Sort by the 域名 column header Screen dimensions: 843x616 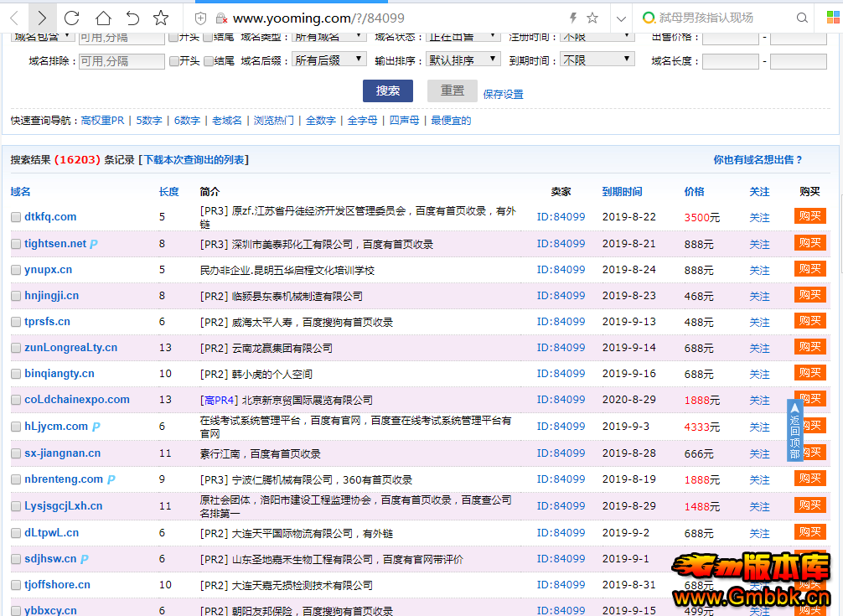point(20,192)
